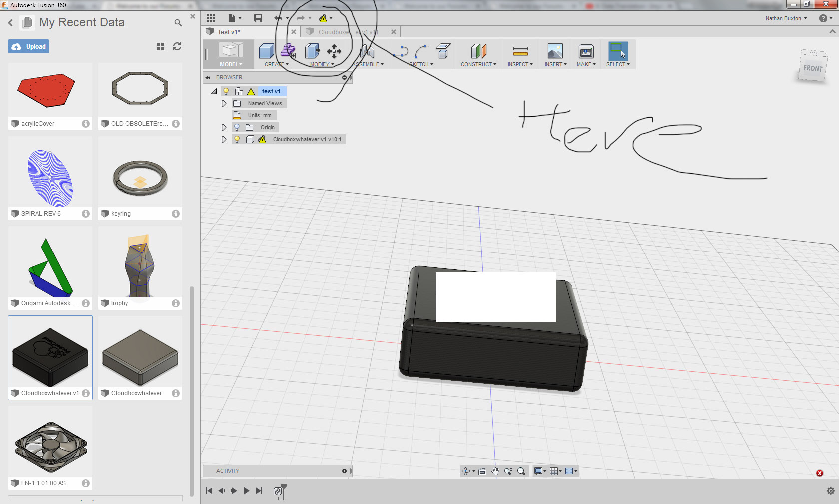Open the MODEL workspace dropdown

[231, 64]
